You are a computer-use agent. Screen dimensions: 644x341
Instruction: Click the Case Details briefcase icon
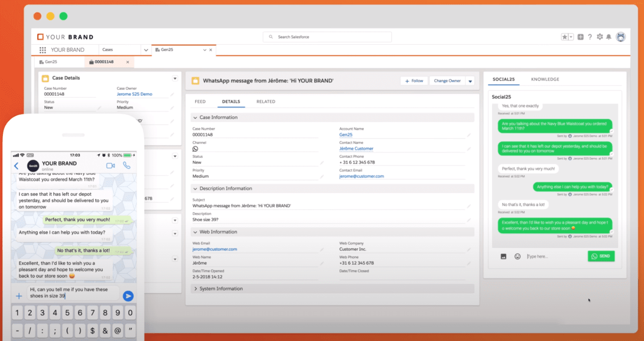(x=45, y=78)
